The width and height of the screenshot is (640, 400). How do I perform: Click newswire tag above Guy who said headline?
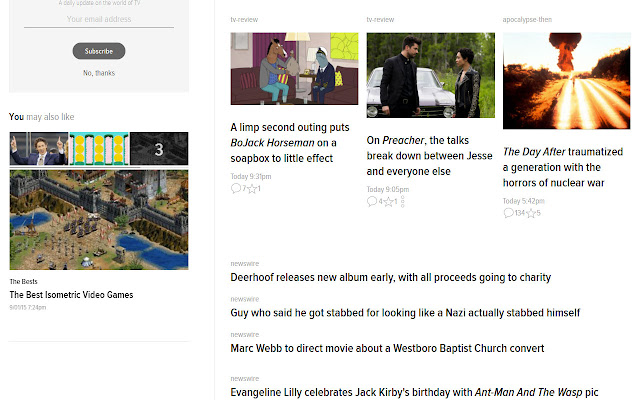tap(244, 299)
